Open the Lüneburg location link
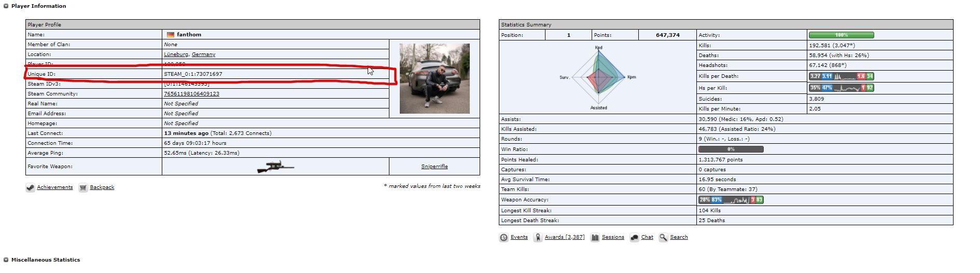The height and width of the screenshot is (273, 980). point(176,54)
